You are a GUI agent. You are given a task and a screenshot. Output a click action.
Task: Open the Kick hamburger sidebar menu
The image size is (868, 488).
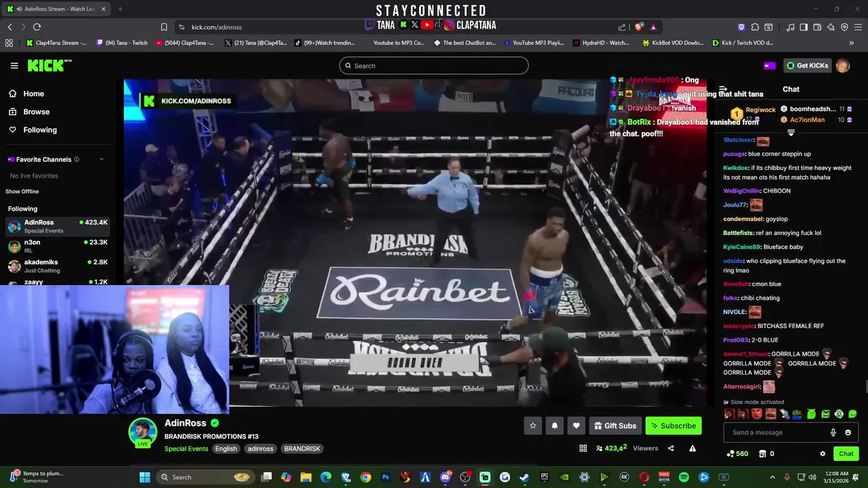click(14, 66)
